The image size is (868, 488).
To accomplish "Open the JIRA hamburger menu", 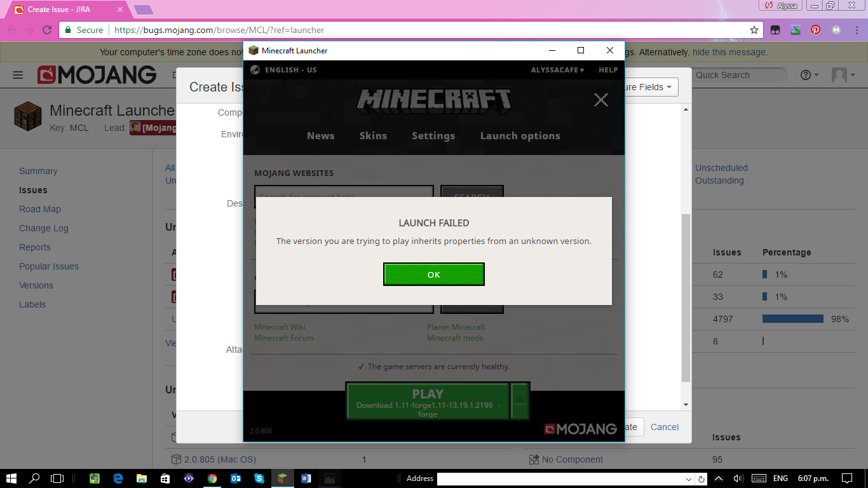I will tap(18, 75).
